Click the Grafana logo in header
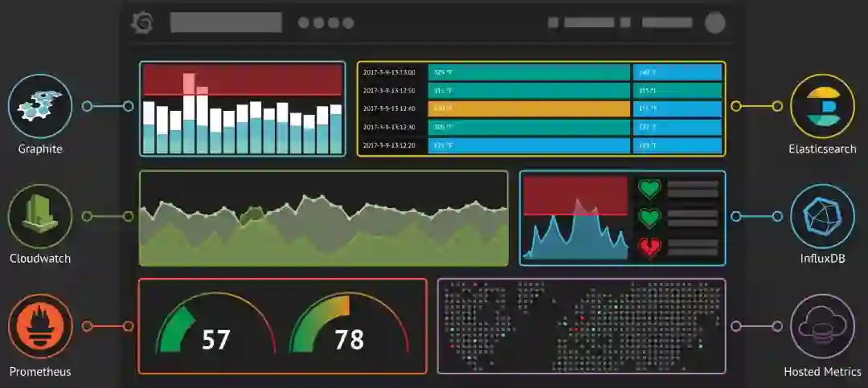868x388 pixels. [142, 23]
